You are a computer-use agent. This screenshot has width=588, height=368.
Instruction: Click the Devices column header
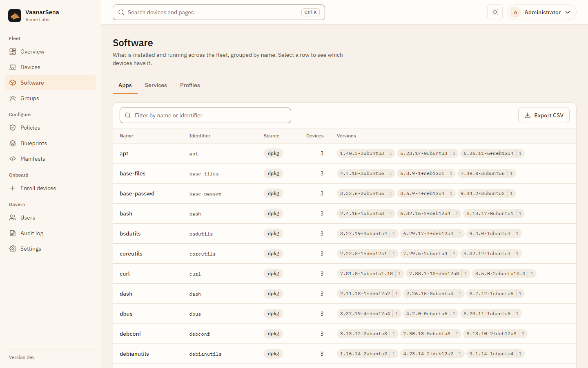coord(315,136)
